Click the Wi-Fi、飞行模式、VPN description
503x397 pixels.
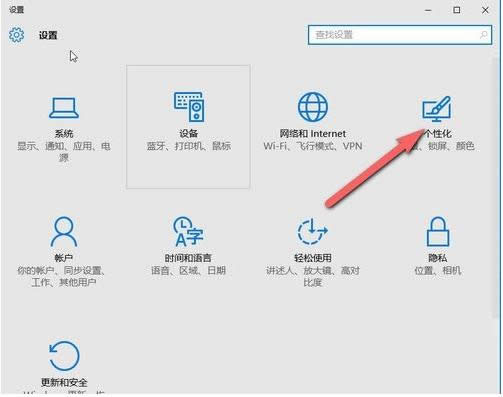(x=313, y=146)
